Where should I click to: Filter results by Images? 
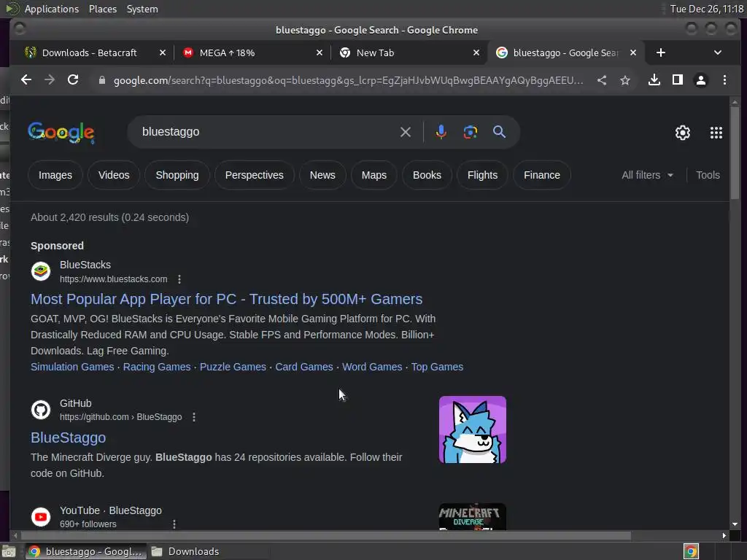click(x=55, y=175)
